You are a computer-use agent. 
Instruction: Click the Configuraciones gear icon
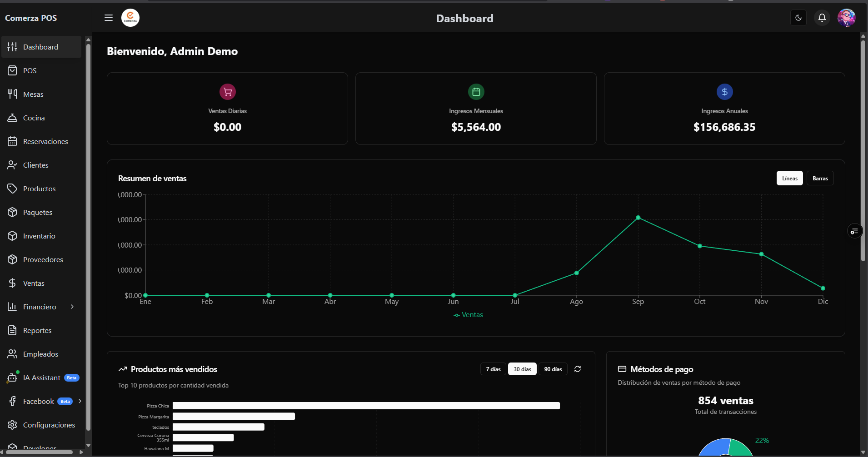pyautogui.click(x=12, y=425)
